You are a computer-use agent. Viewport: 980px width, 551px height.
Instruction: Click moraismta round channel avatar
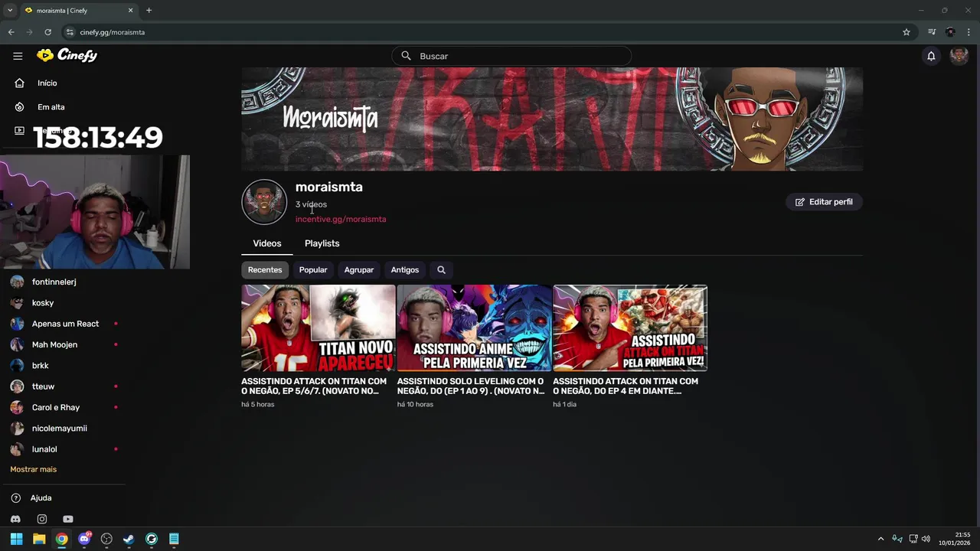[264, 202]
